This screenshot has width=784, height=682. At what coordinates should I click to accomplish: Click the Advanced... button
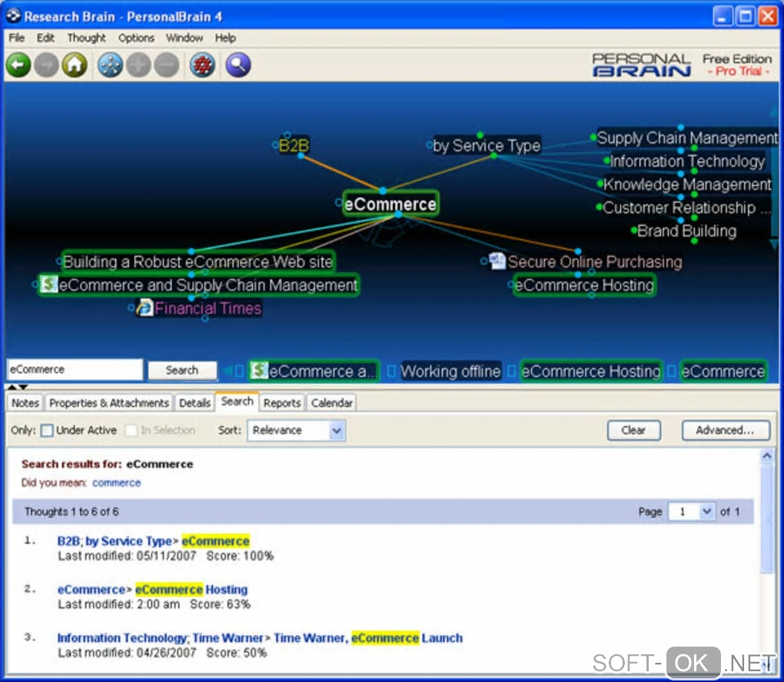[725, 431]
